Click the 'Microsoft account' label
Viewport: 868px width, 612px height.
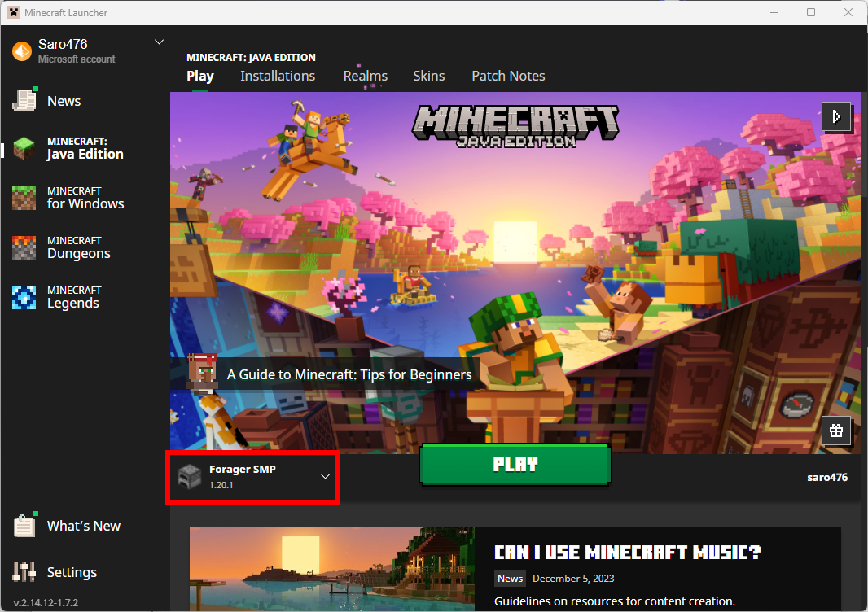[x=77, y=59]
